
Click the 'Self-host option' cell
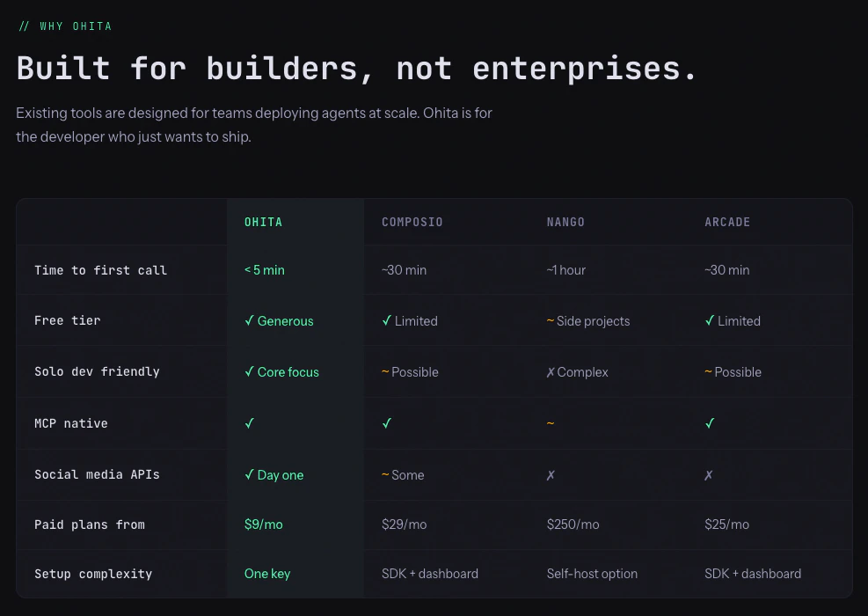pyautogui.click(x=592, y=574)
